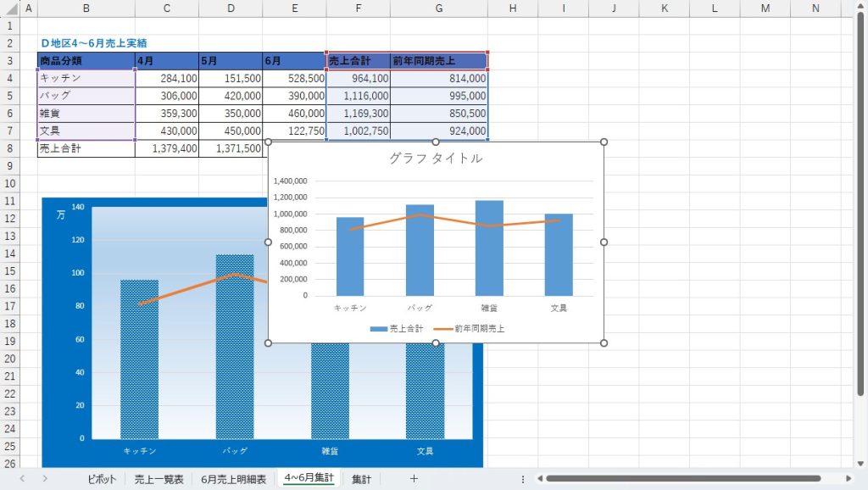Select row 8 header
This screenshot has height=490, width=868.
9,148
